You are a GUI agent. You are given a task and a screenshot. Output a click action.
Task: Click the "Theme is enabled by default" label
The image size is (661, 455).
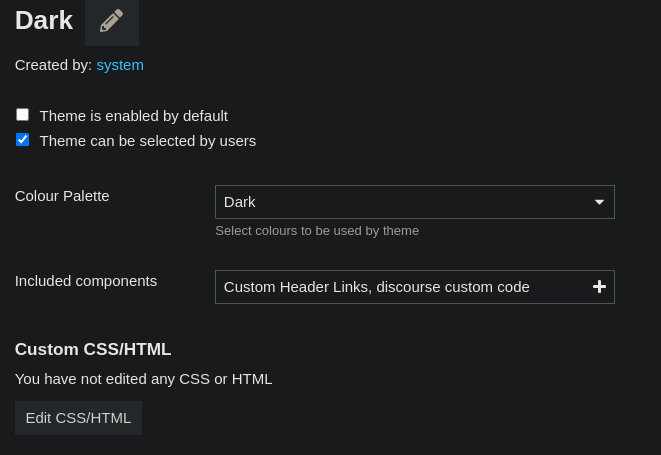tap(134, 116)
